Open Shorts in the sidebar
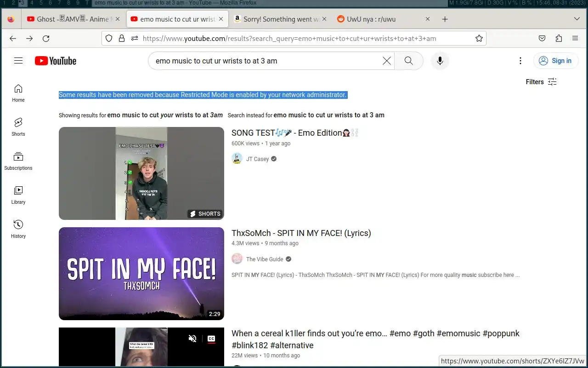 coord(18,127)
